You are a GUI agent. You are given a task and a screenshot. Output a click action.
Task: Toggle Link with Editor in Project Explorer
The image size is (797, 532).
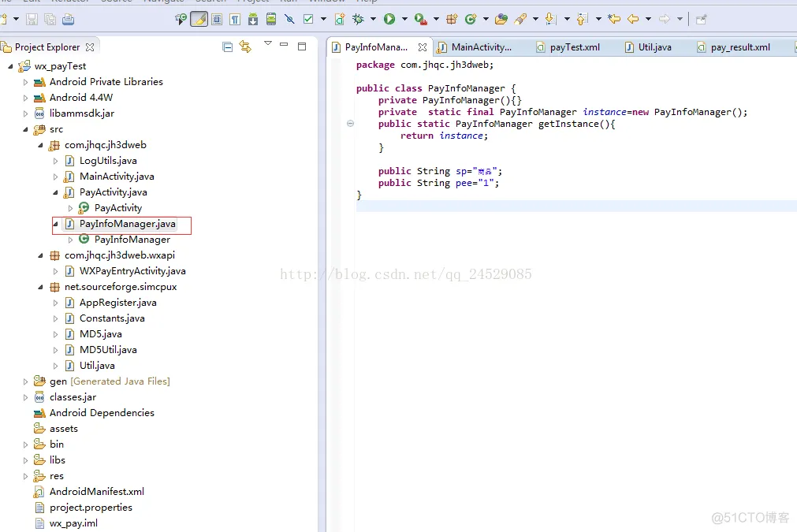[x=245, y=47]
